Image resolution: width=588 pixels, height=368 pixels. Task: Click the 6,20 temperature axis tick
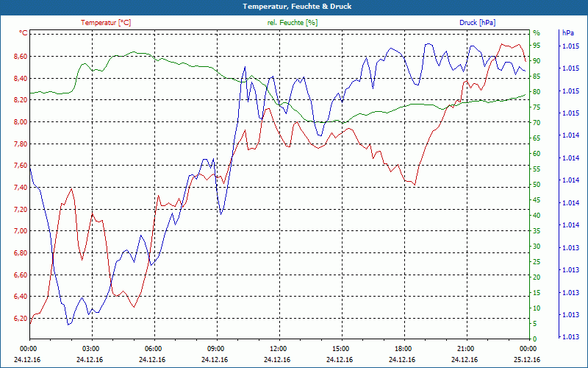21,319
